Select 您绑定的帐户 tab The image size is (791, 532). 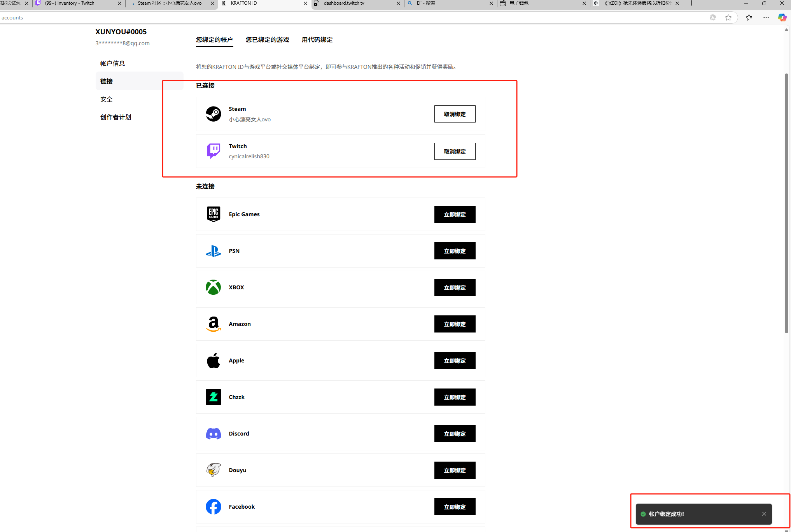pyautogui.click(x=214, y=40)
